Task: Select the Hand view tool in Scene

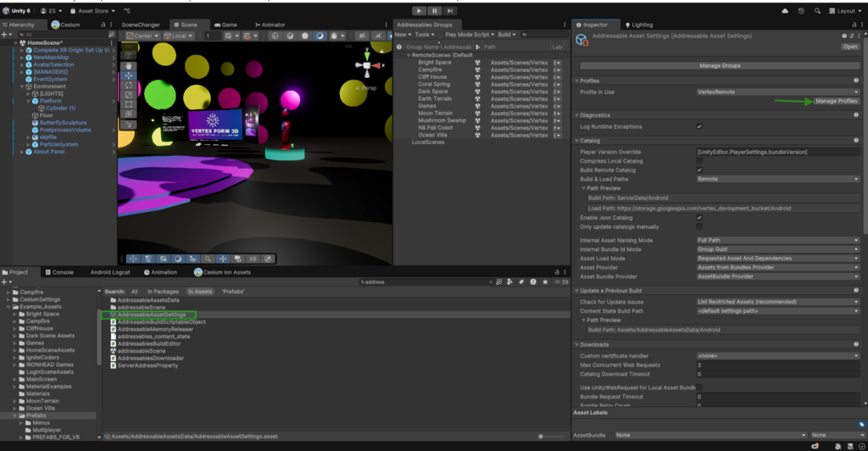Action: [x=130, y=66]
